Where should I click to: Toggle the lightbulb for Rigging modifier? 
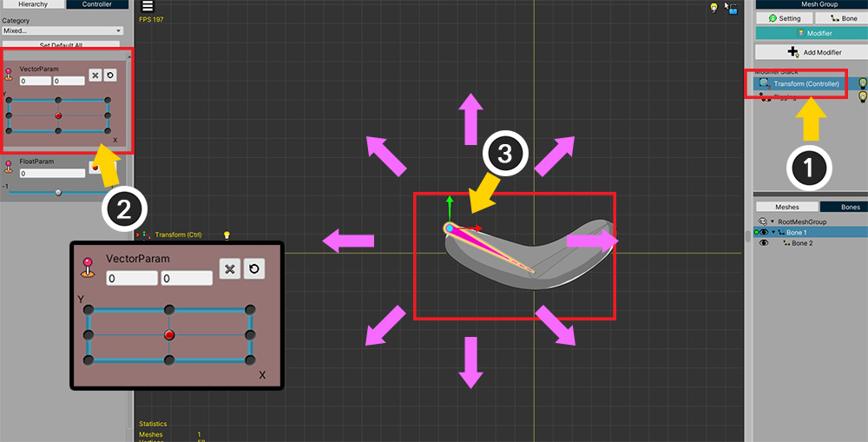tap(862, 97)
